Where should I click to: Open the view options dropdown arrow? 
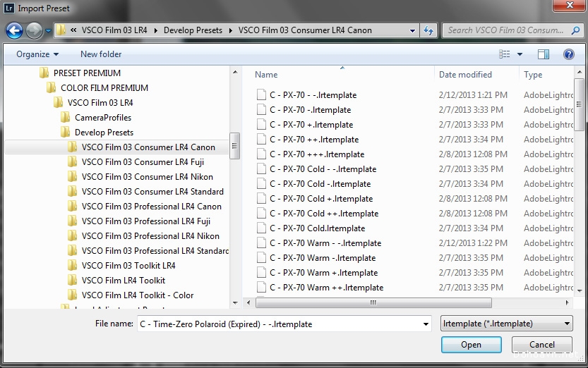click(x=520, y=54)
